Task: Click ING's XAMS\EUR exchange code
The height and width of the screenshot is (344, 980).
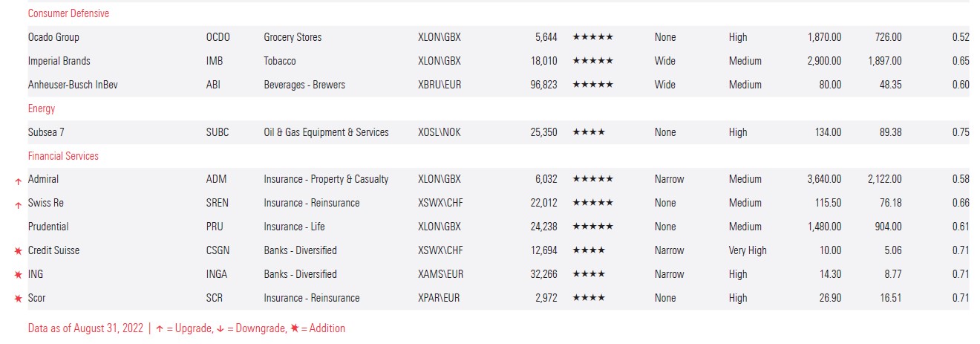Action: [x=440, y=274]
